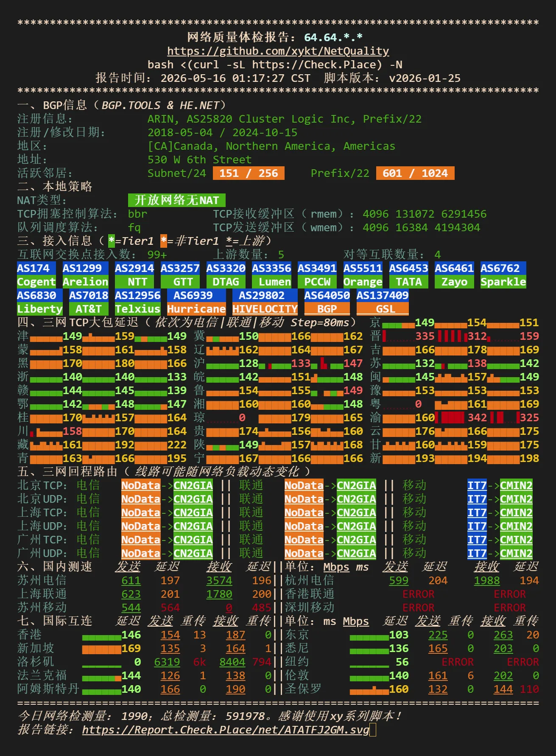The width and height of the screenshot is (556, 756).
Task: Click the AS6939 label
Action: [x=196, y=295]
